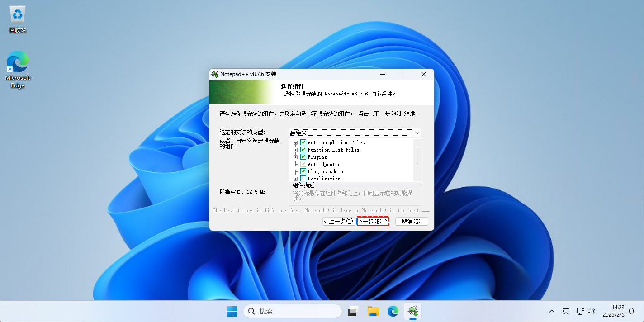This screenshot has height=322, width=644.
Task: Click the component list vertical scrollbar
Action: (x=417, y=155)
